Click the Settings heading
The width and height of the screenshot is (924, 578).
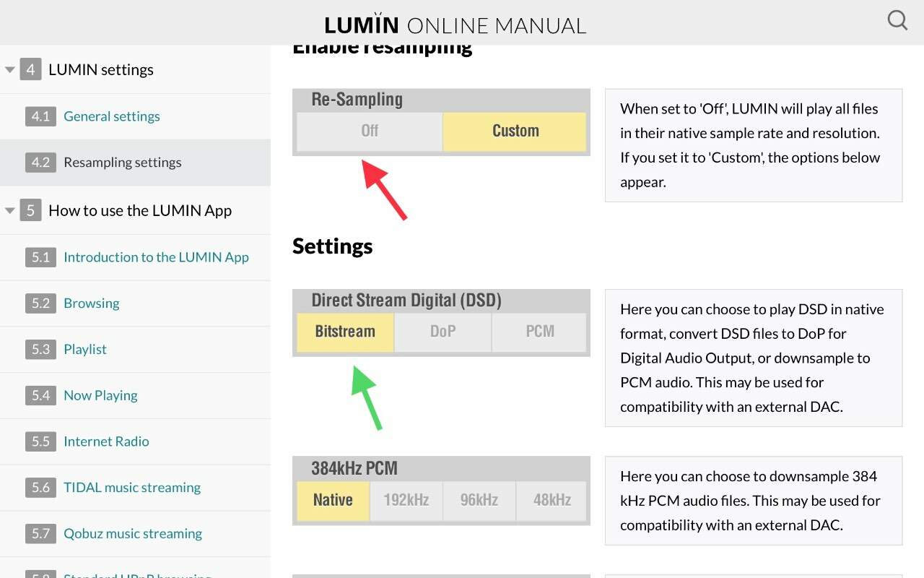coord(333,246)
